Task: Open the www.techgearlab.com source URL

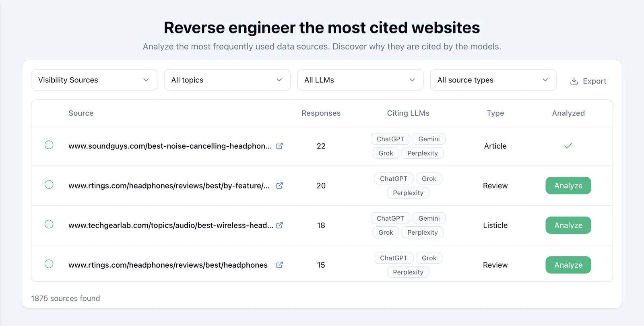Action: (171, 225)
